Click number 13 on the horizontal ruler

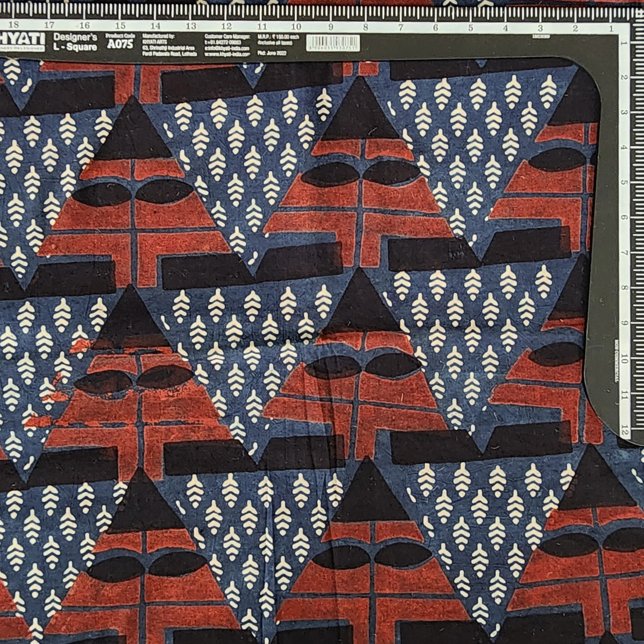[x=191, y=26]
